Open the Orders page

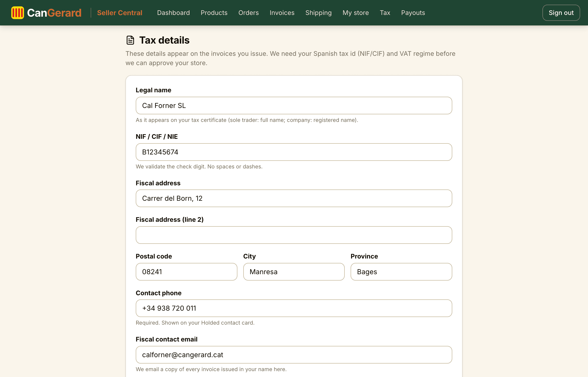tap(248, 13)
